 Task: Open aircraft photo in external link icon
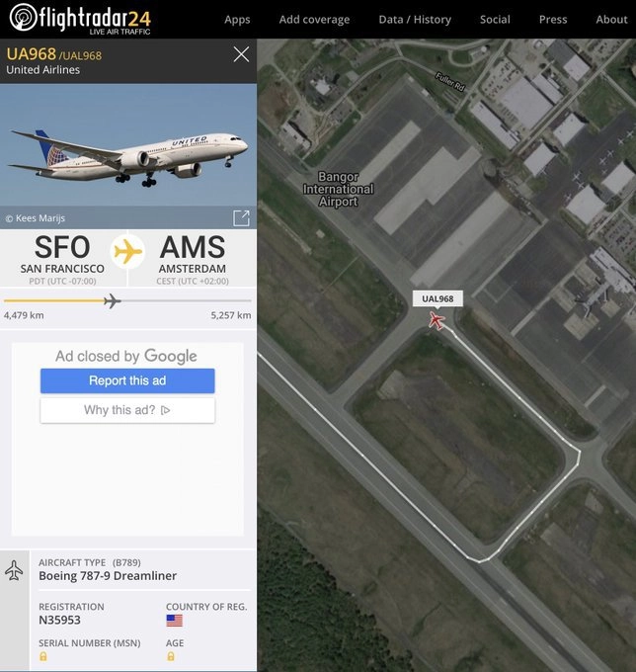coord(241,217)
